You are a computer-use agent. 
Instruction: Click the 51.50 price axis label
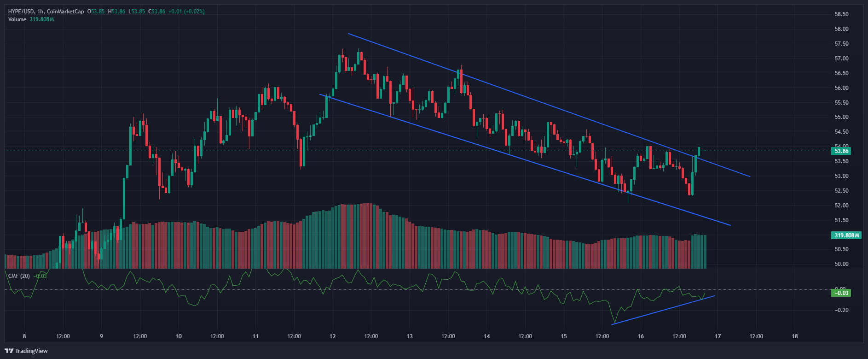click(841, 220)
